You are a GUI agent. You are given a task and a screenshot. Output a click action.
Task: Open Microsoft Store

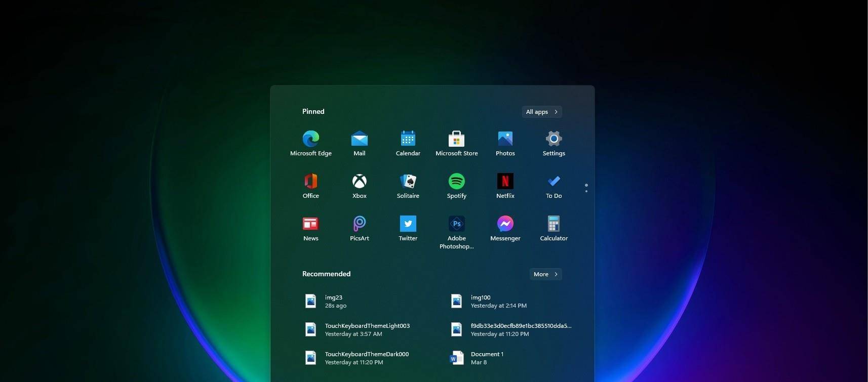pos(457,143)
